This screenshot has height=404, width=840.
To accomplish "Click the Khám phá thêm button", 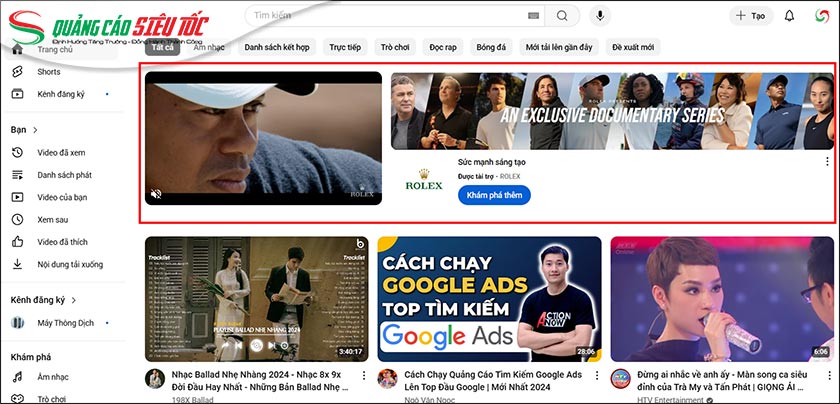I will tap(494, 195).
